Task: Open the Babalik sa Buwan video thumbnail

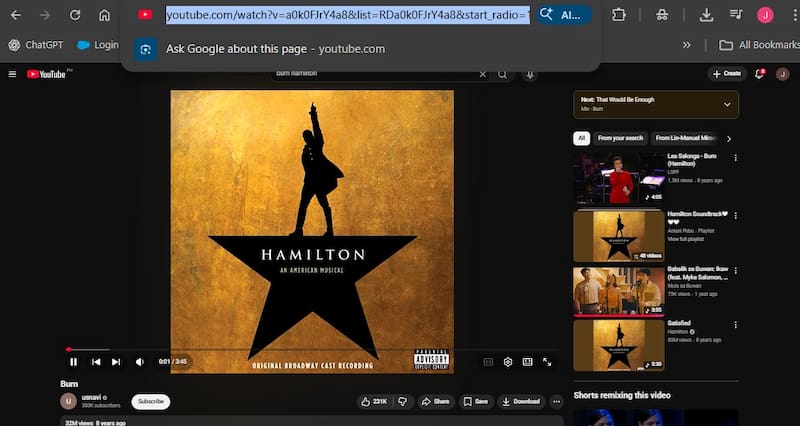Action: pyautogui.click(x=619, y=291)
